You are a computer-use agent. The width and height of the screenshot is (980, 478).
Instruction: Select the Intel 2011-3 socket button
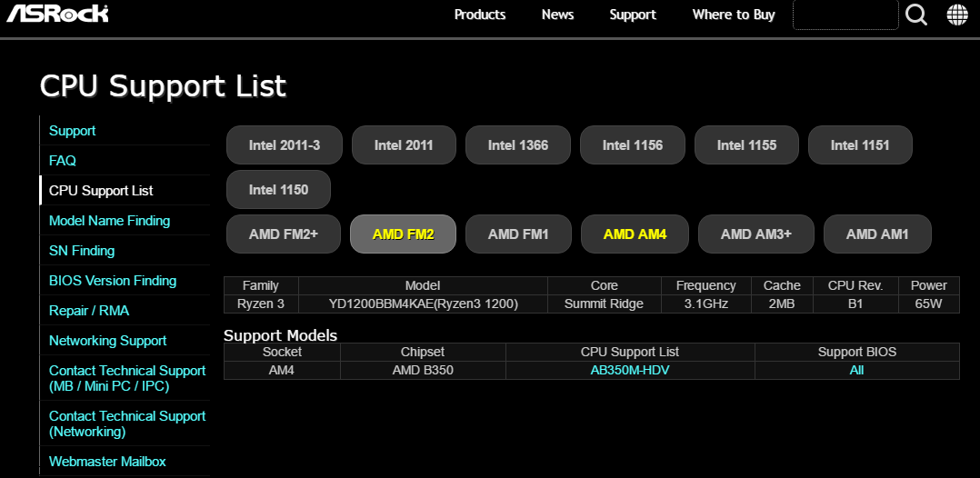[285, 145]
